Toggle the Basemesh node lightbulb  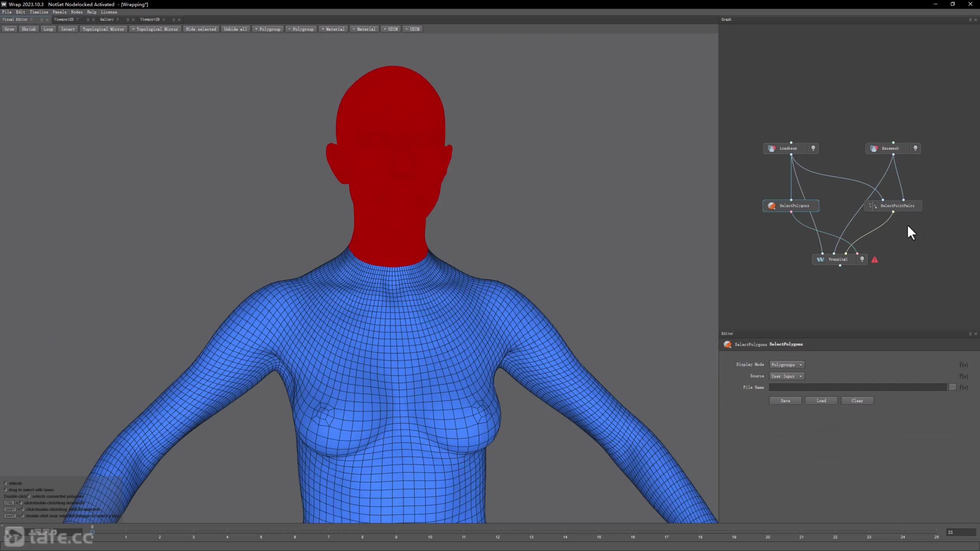coord(915,148)
